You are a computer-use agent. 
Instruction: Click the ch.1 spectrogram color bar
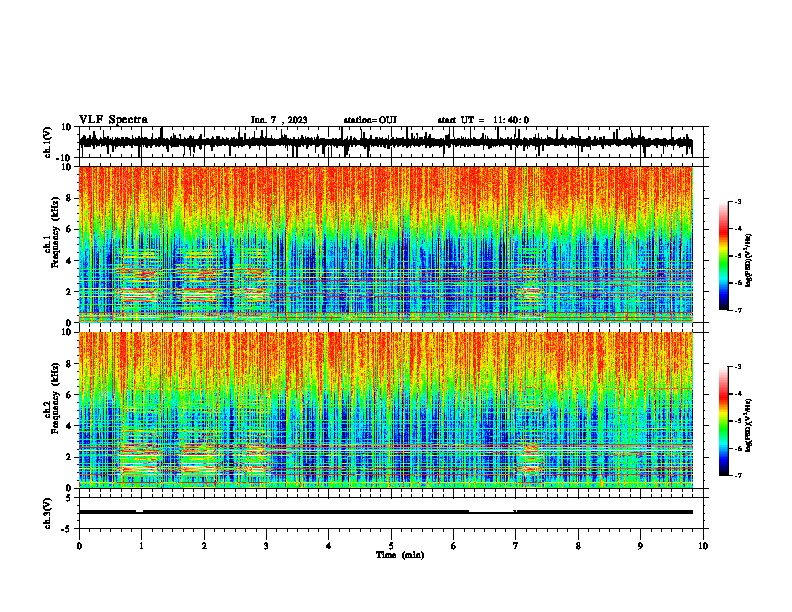(x=723, y=256)
